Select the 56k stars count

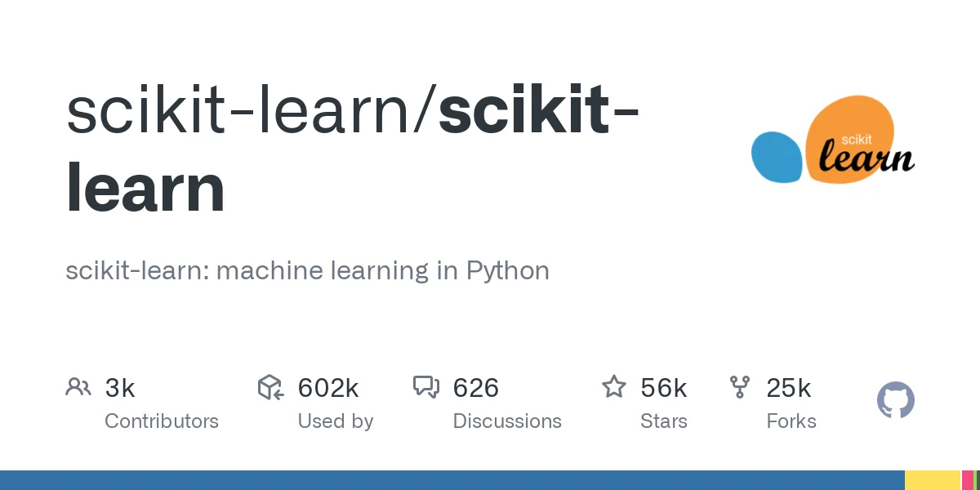[664, 388]
